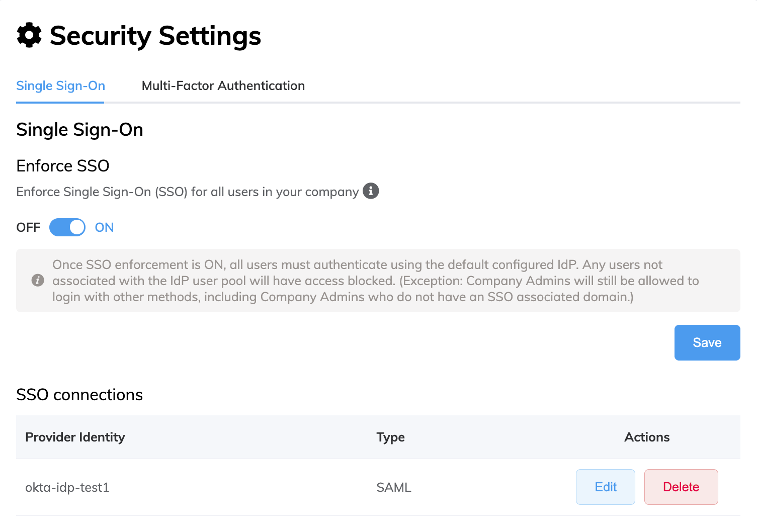Image resolution: width=757 pixels, height=532 pixels.
Task: Edit the okta-idp-test1 connection
Action: click(605, 487)
